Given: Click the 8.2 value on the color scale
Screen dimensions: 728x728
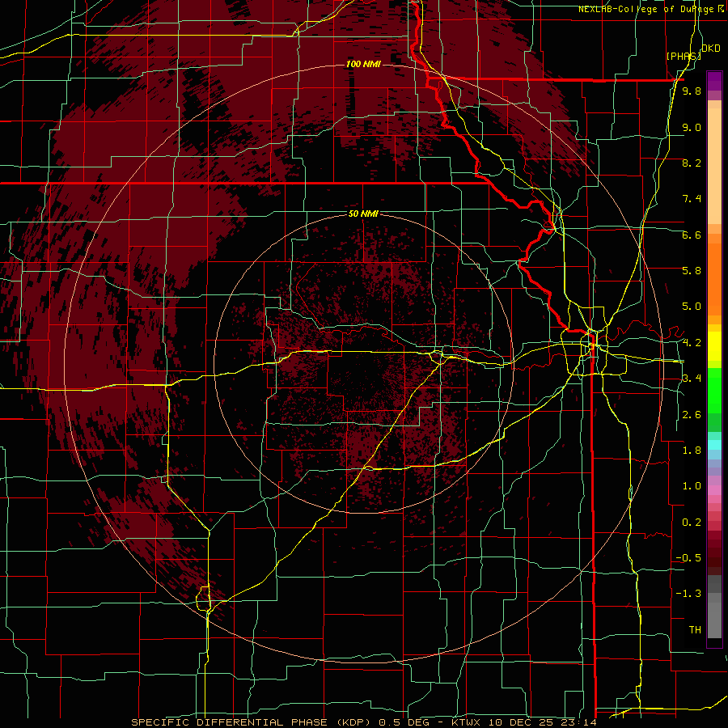Looking at the screenshot, I should pyautogui.click(x=692, y=163).
